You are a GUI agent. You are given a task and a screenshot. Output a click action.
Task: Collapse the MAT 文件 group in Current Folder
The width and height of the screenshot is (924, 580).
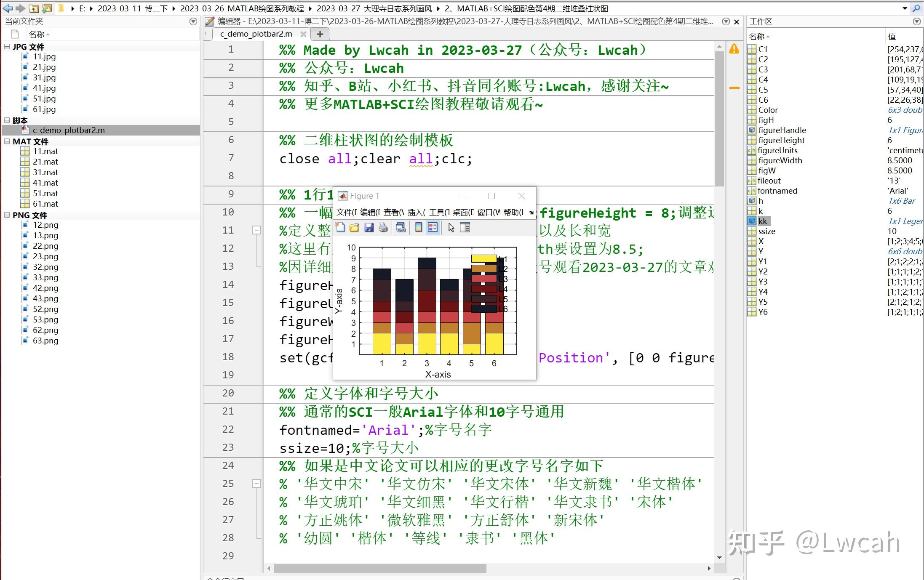point(6,141)
